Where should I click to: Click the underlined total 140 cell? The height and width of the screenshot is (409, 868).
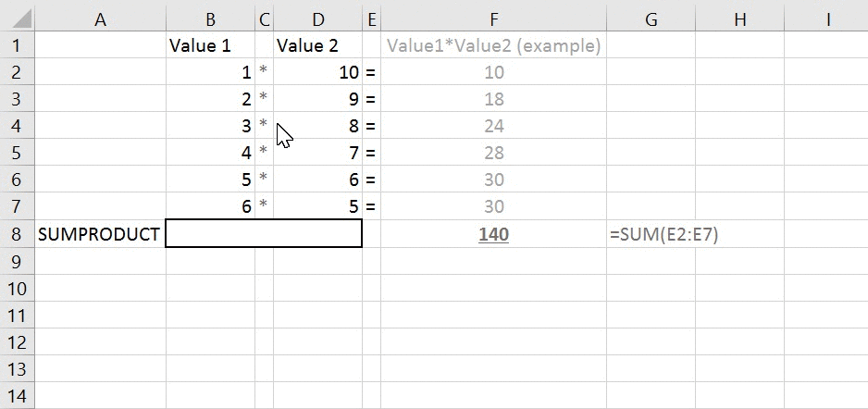(x=493, y=235)
